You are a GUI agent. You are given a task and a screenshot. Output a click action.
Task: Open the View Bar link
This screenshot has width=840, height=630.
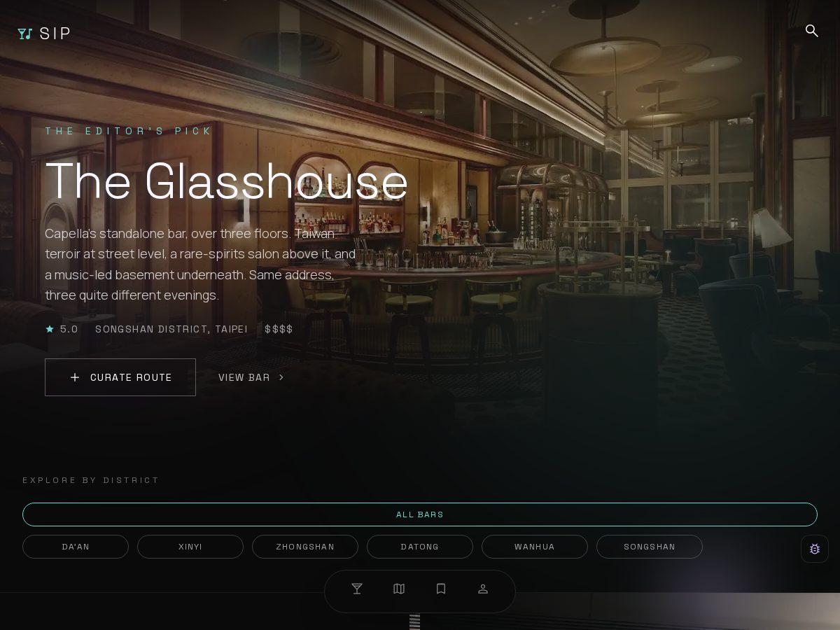click(251, 377)
